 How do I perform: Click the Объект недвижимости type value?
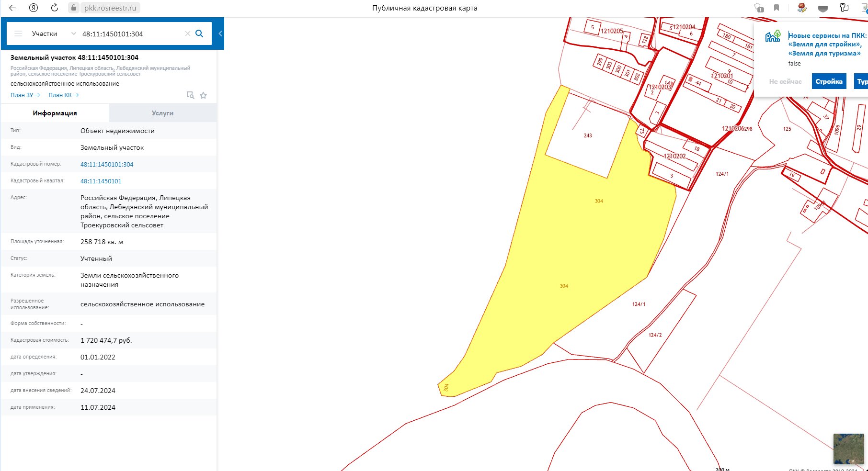[x=117, y=131]
